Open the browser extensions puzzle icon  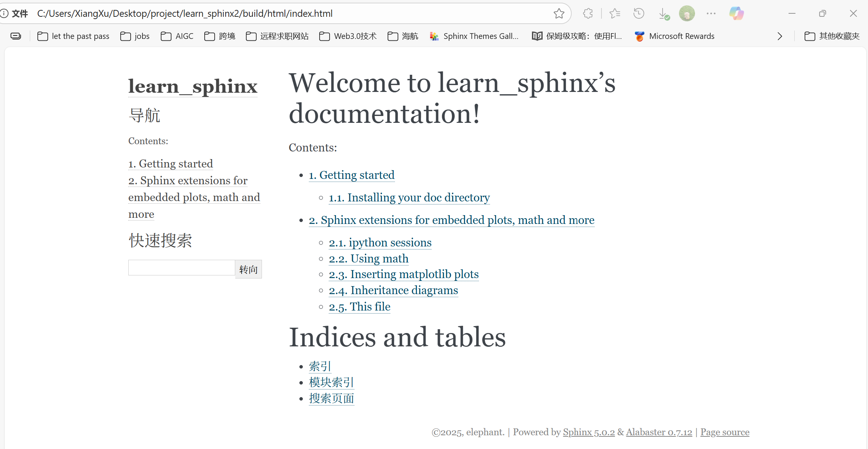click(588, 14)
